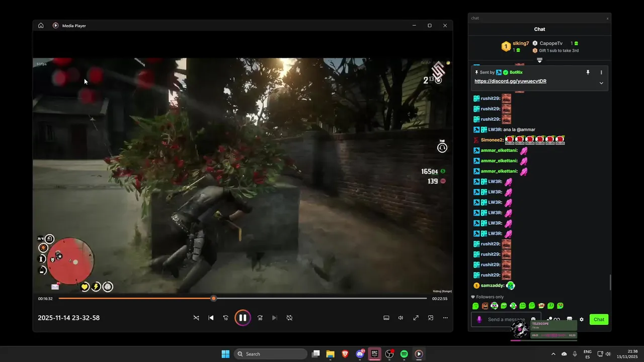Click username samzaddy in chat

pyautogui.click(x=493, y=286)
